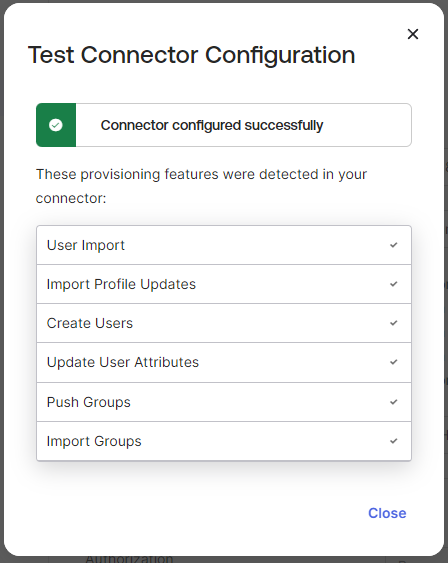Click the Test Connector Configuration title
The height and width of the screenshot is (563, 448).
pos(191,55)
